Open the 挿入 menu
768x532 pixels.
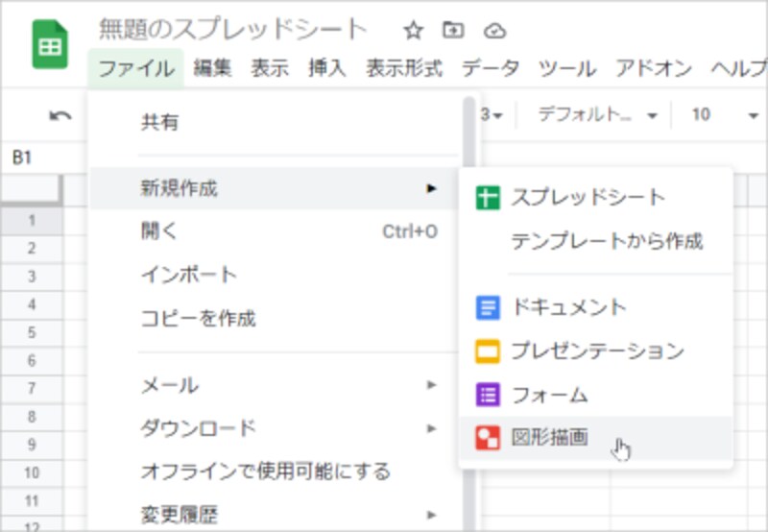[x=327, y=68]
